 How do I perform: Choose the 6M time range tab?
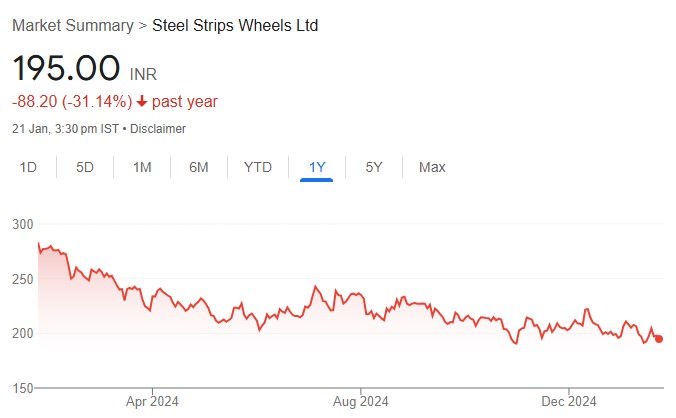click(x=199, y=167)
